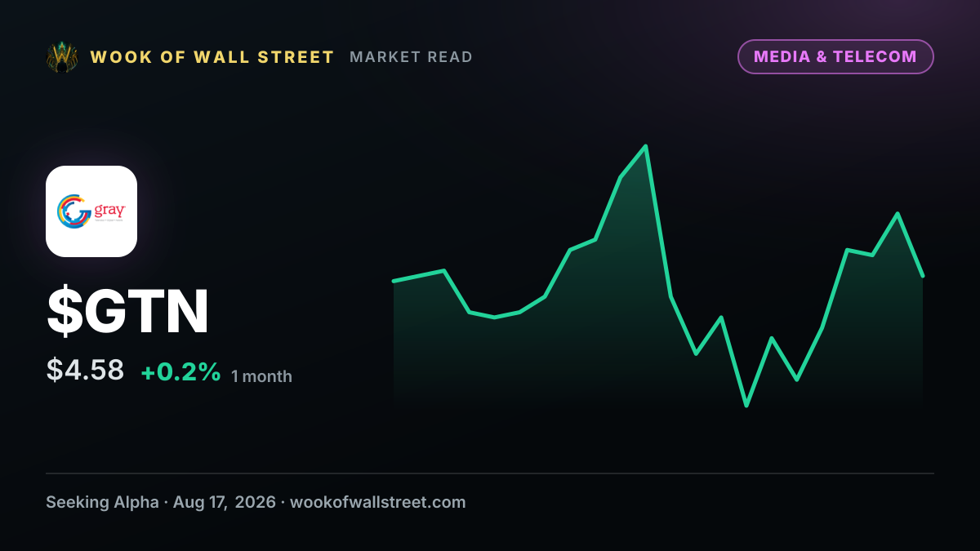Click the highest peak on the chart
Viewport: 980px width, 551px height.
(x=646, y=147)
